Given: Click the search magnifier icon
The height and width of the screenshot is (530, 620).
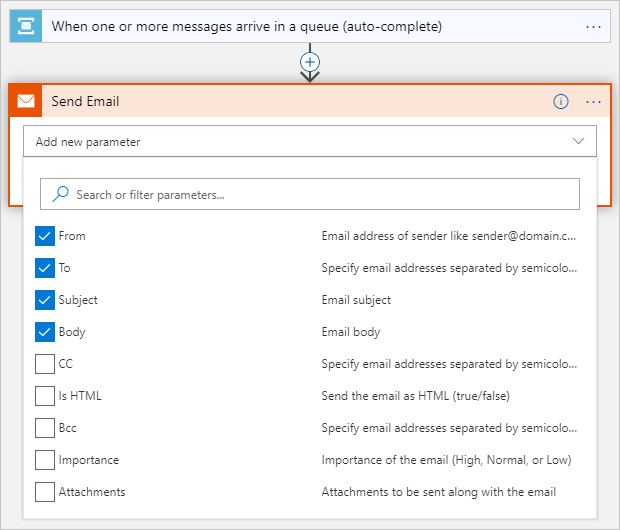Looking at the screenshot, I should coord(61,194).
